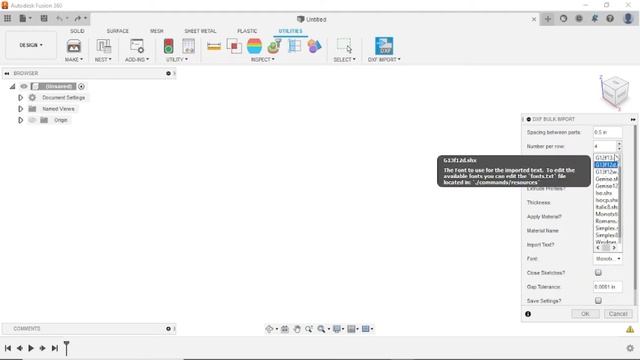Expand the Origin folder node
Screen dimensions: 640x360
(x=20, y=120)
